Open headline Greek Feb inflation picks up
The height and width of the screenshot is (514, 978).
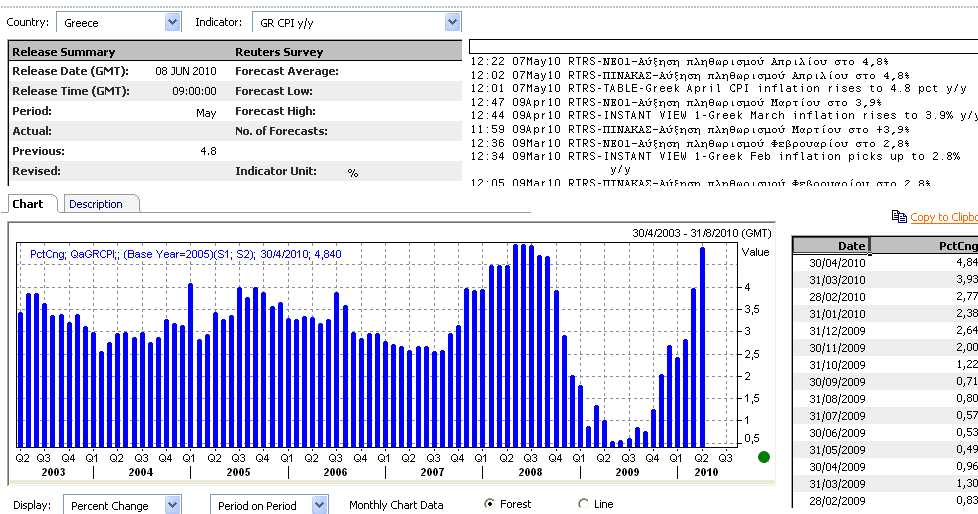tap(715, 163)
